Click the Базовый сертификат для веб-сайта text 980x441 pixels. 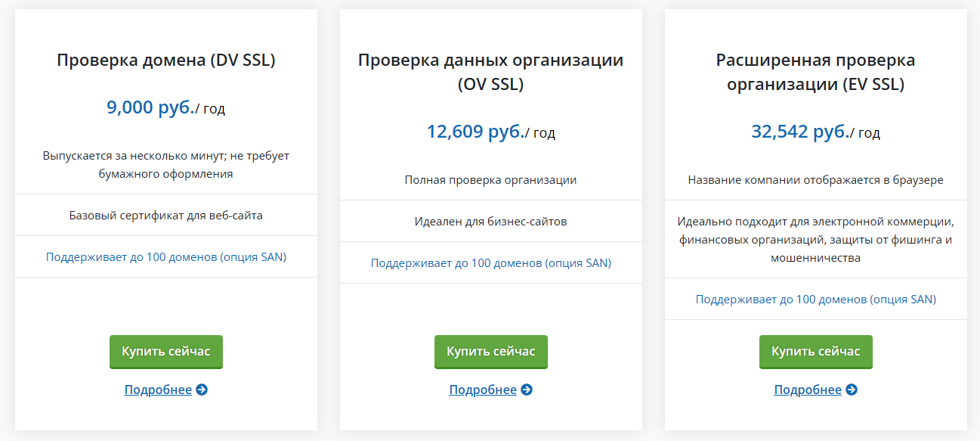point(166,216)
